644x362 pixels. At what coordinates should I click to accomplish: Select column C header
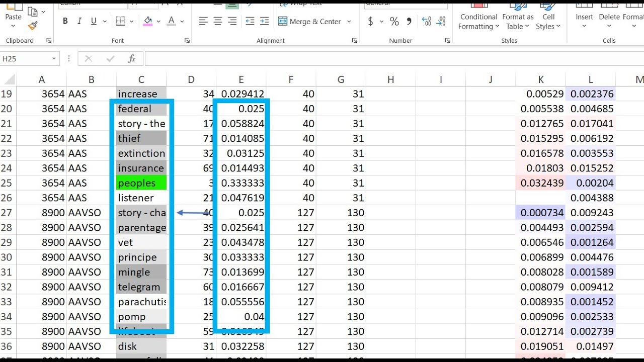point(141,79)
